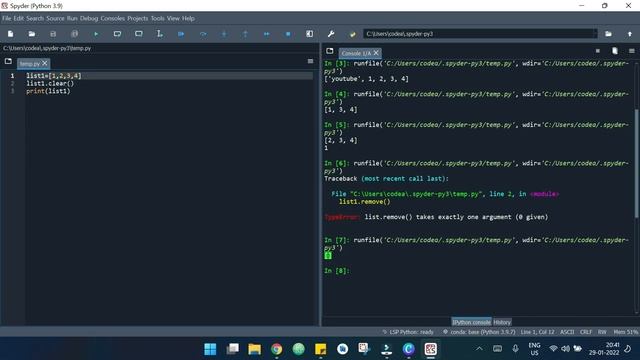Close Console 1/A tab
This screenshot has width=640, height=360.
(x=376, y=53)
